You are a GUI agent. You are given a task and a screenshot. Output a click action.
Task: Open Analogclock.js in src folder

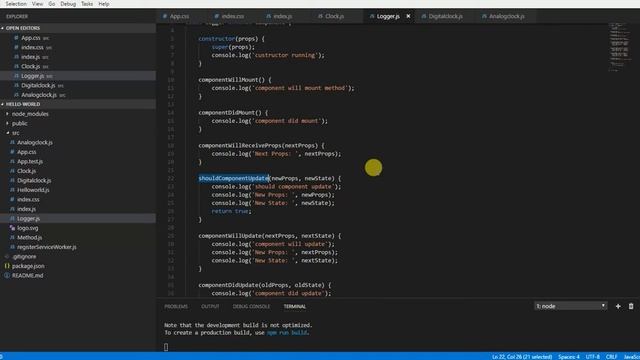pos(35,142)
